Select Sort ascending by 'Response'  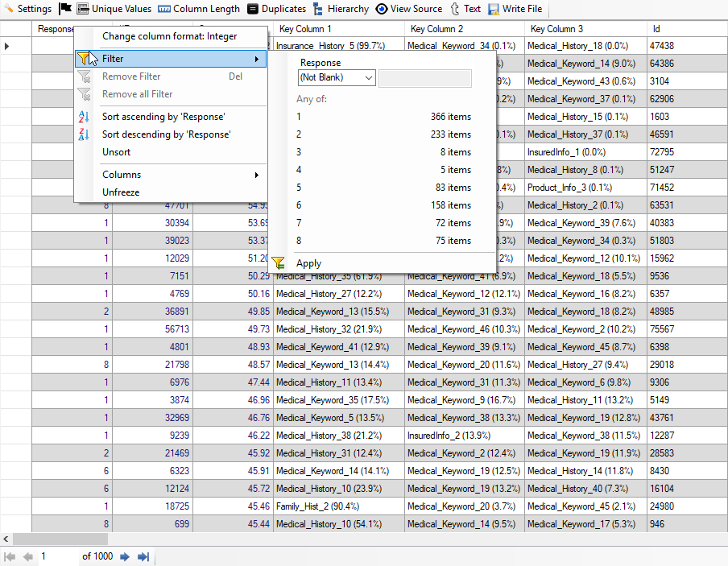pyautogui.click(x=163, y=117)
